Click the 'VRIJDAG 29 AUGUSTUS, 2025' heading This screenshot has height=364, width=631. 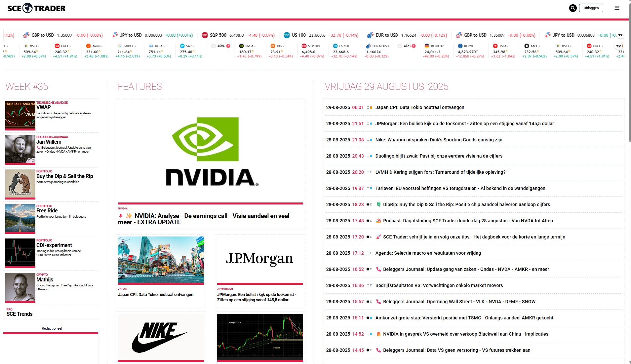[386, 87]
